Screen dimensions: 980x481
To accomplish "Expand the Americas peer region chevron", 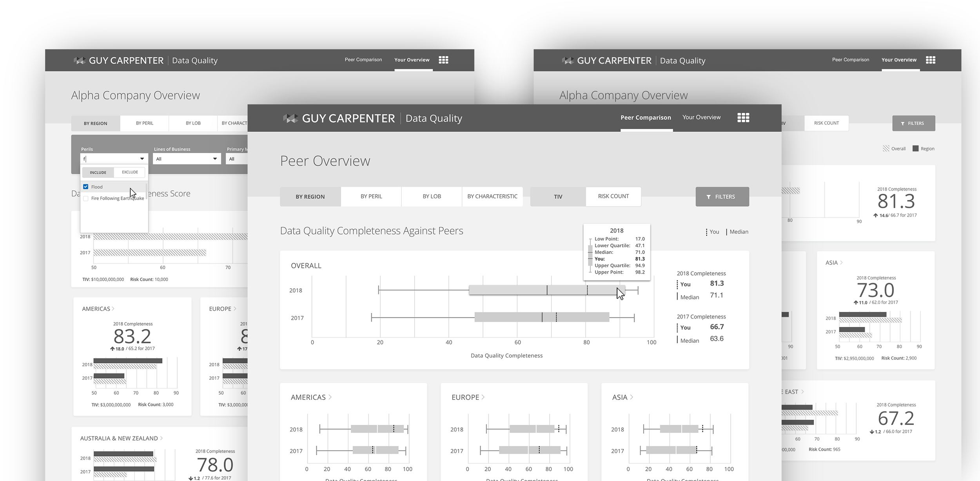I will coord(330,397).
